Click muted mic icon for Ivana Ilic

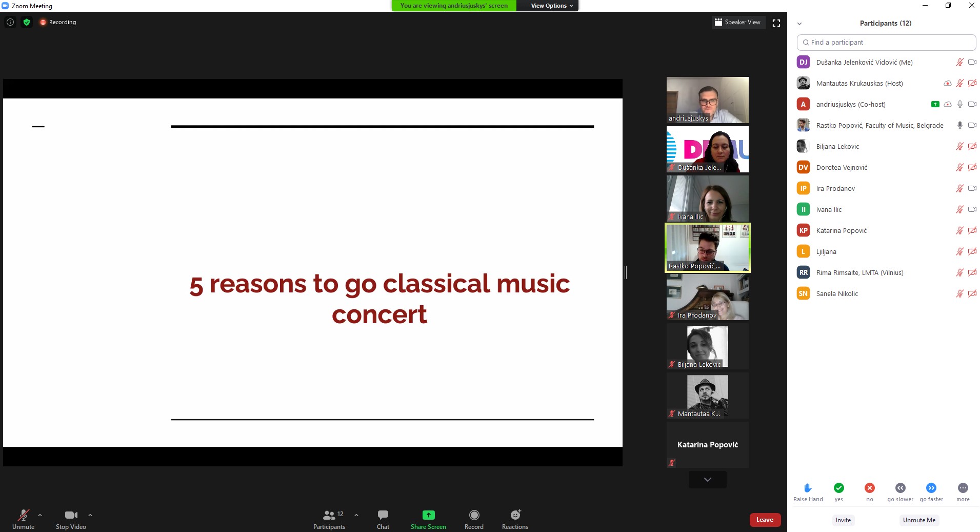coord(959,209)
